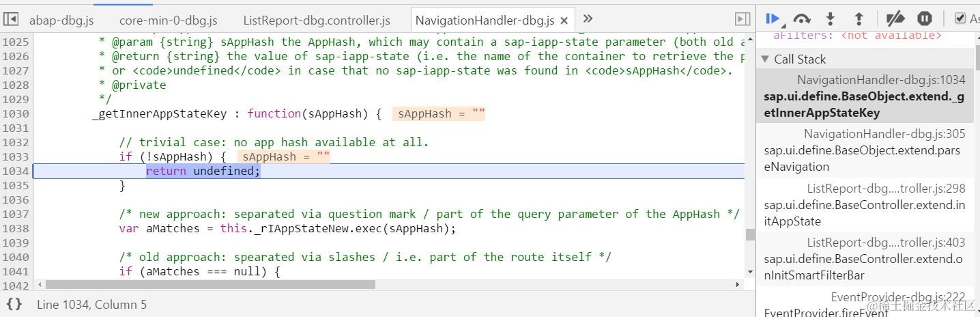The image size is (980, 317).
Task: Select the initAppState call stack frame
Action: [865, 205]
